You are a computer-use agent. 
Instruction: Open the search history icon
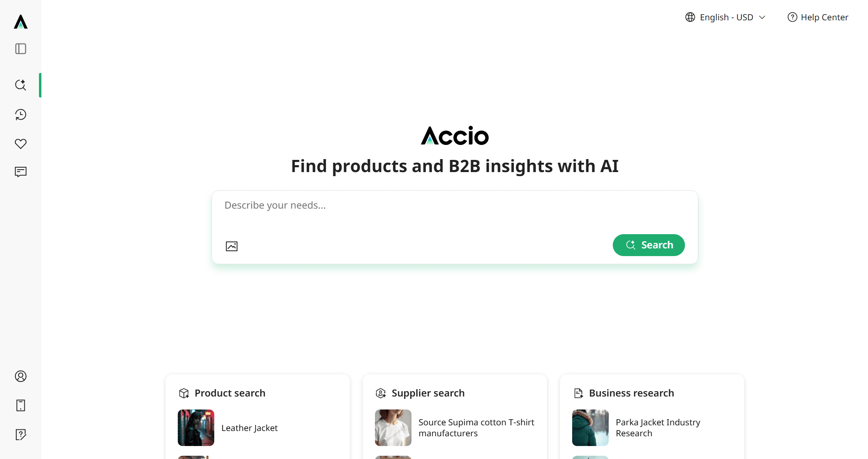point(21,115)
